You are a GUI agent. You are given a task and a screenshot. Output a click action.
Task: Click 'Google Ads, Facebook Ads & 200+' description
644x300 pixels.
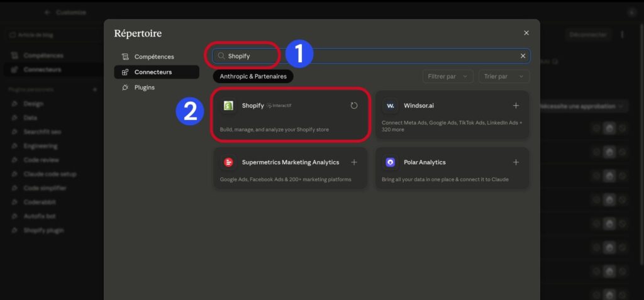286,179
